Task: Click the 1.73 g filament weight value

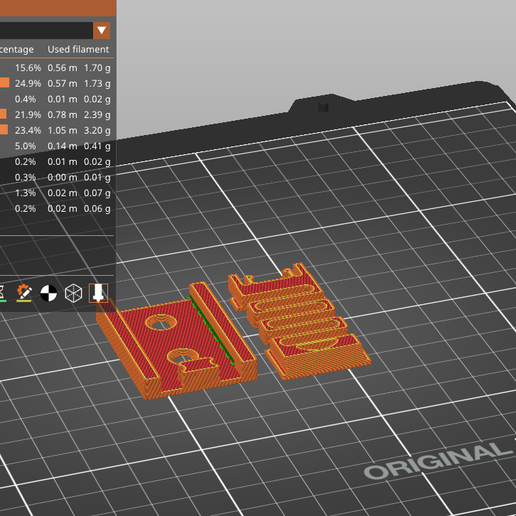Action: coord(97,84)
